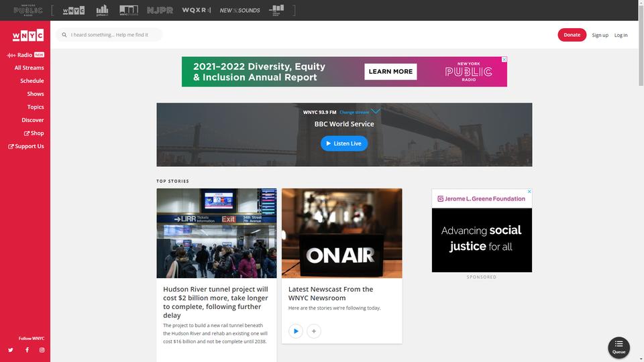Screen dimensions: 644x362
Task: Click the NEW badge next to Radio
Action: [39, 55]
